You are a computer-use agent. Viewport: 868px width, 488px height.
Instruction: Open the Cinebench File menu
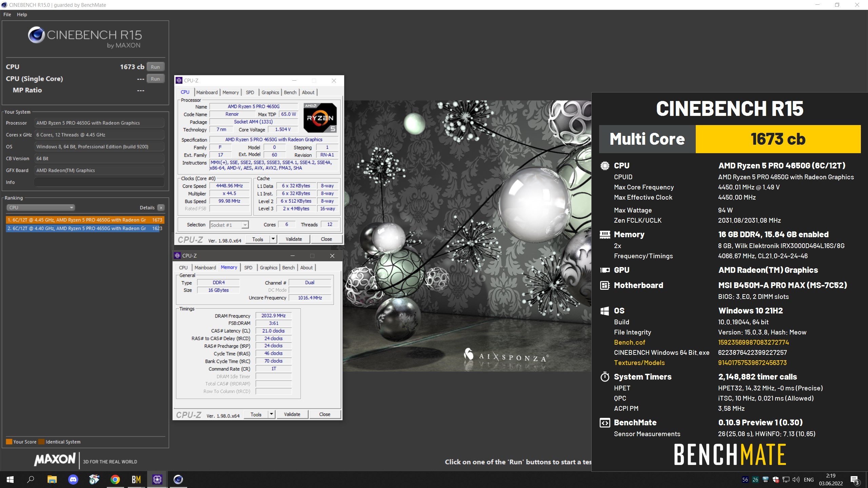tap(7, 15)
